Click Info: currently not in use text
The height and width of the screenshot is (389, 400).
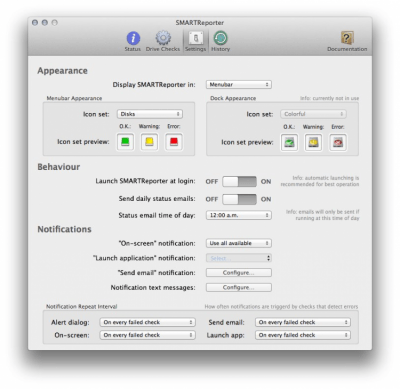coord(329,98)
